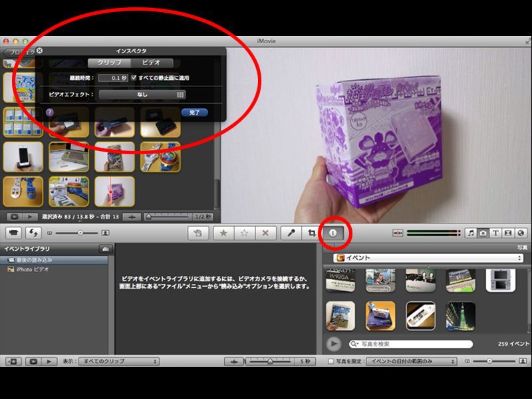Viewport: 532px width, 399px height.
Task: Close the インスペクタ panel with its X
Action: [x=40, y=51]
